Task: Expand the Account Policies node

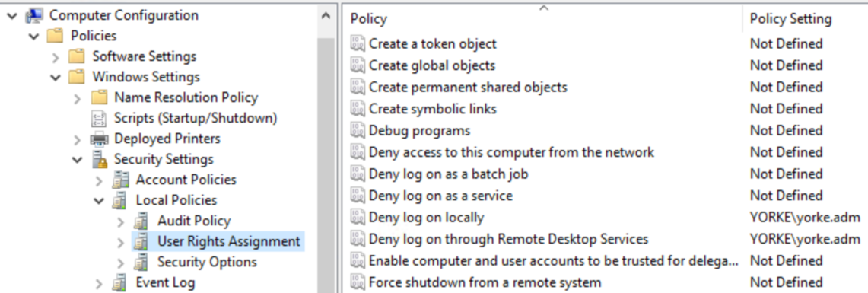Action: (x=99, y=180)
